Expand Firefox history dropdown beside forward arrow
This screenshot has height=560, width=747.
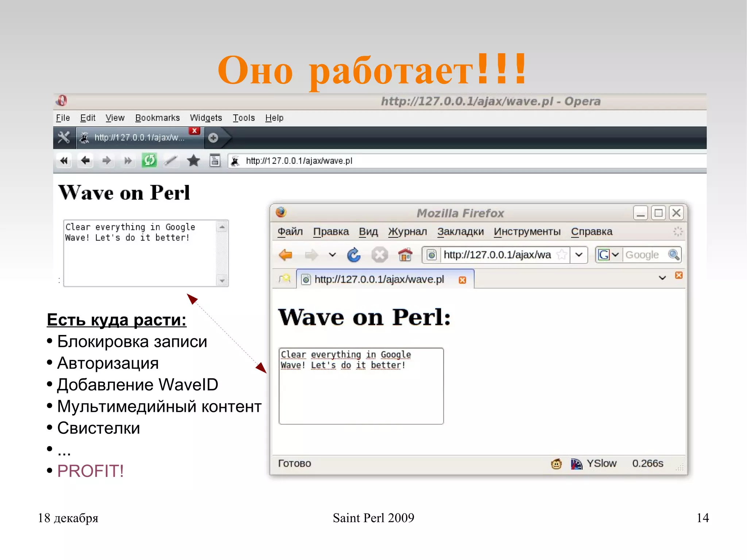pos(332,255)
